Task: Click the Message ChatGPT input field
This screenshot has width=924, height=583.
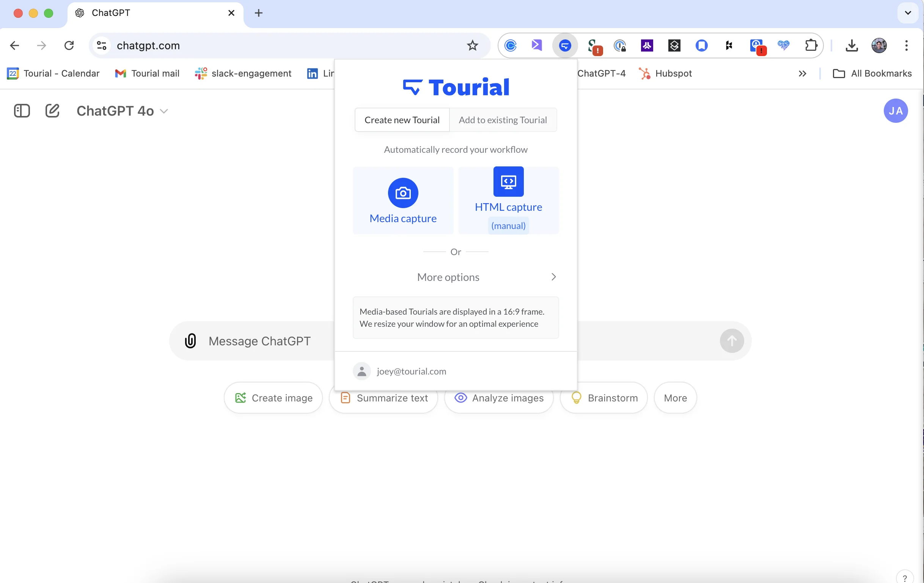Action: (x=259, y=341)
